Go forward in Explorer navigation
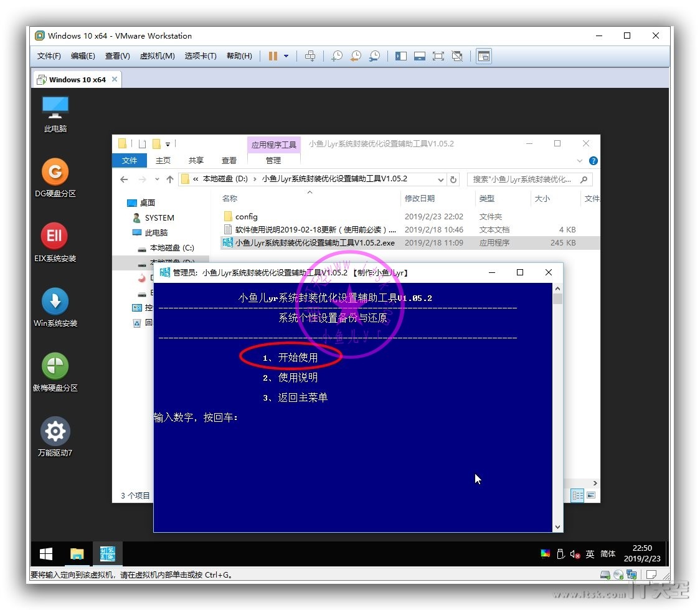 coord(142,179)
